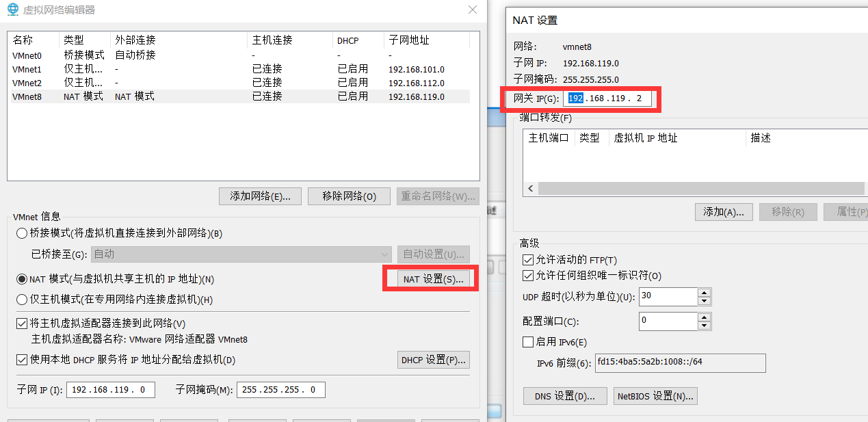Viewport: 868px width, 422px height.
Task: Select the NAT 模式 radio button
Action: point(21,279)
